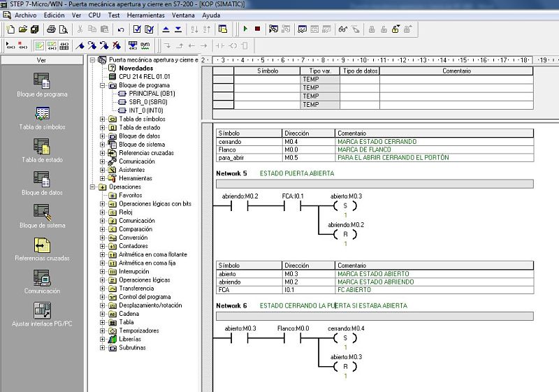559x392 pixels.
Task: Upload project from the CPU
Action: [x=166, y=29]
